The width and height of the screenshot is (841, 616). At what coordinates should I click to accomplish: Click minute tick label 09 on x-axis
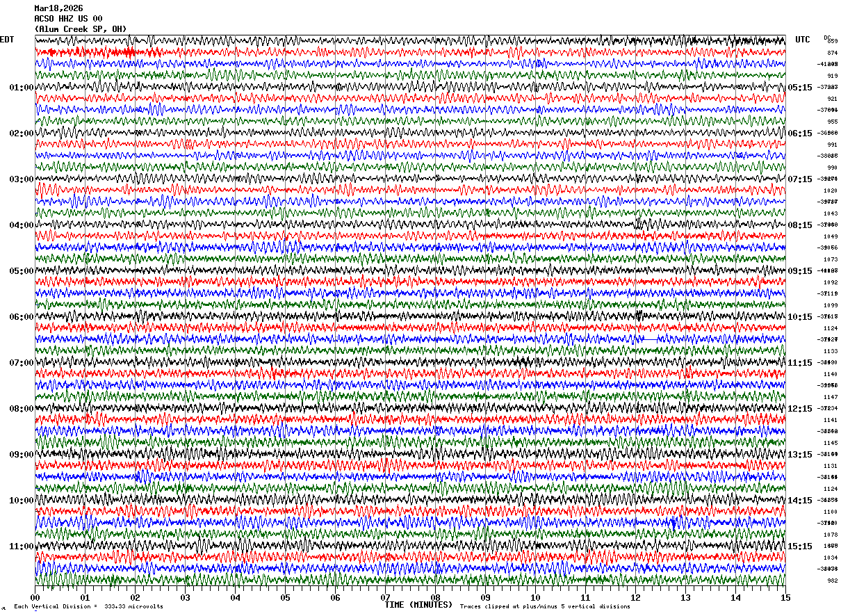485,597
